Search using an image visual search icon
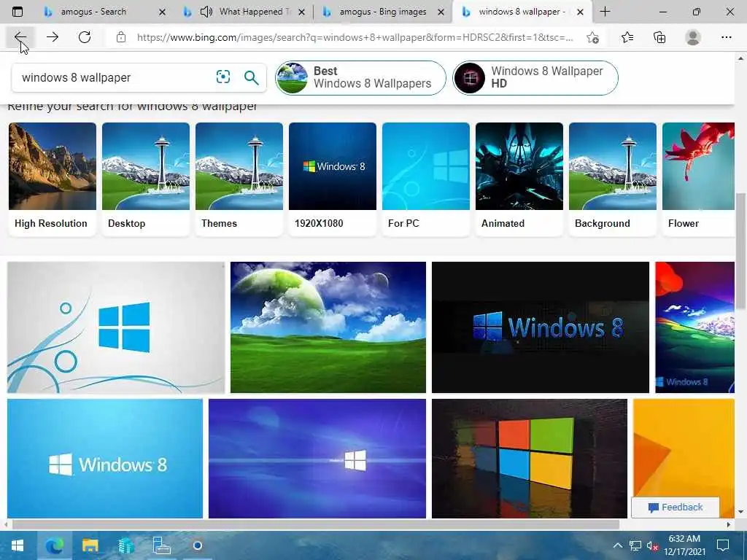Image resolution: width=747 pixels, height=560 pixels. point(223,77)
